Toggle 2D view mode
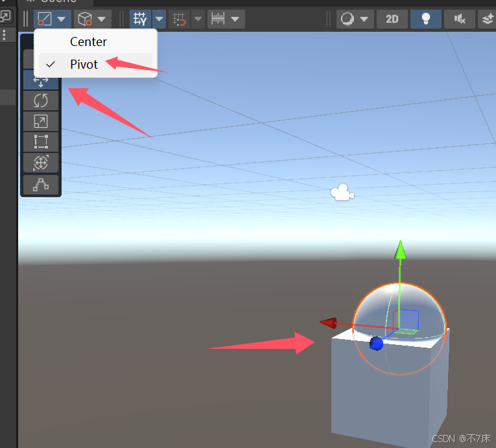496x448 pixels. tap(392, 19)
